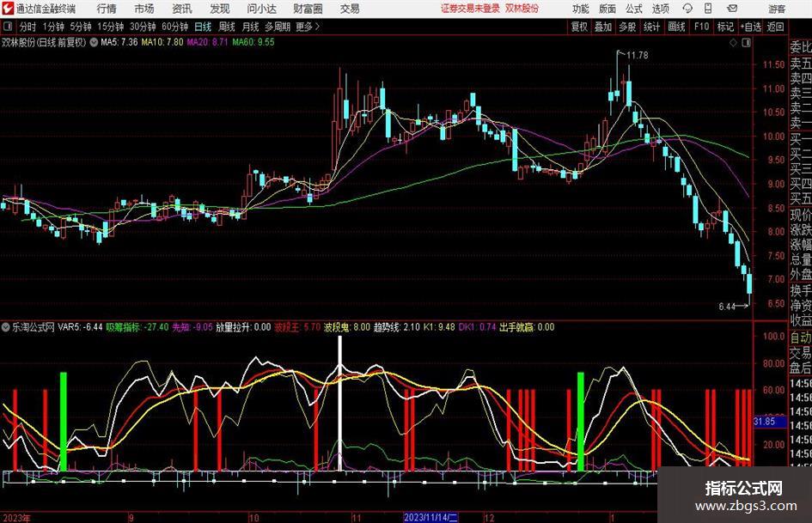Click the 复权 toolbar button
Image resolution: width=812 pixels, height=523 pixels.
(x=579, y=27)
